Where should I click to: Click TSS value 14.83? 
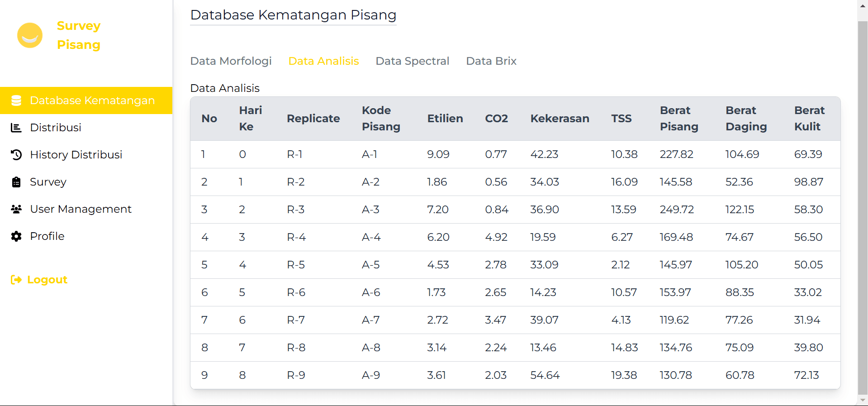624,348
